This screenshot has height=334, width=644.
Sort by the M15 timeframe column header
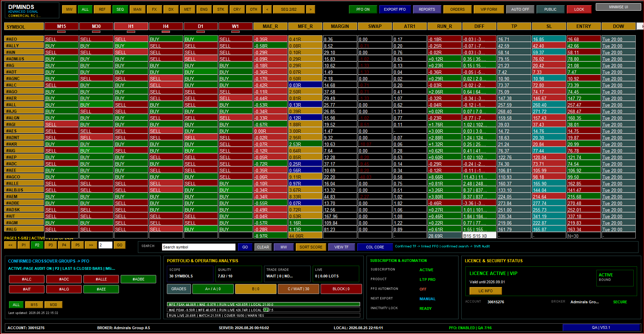pos(62,26)
